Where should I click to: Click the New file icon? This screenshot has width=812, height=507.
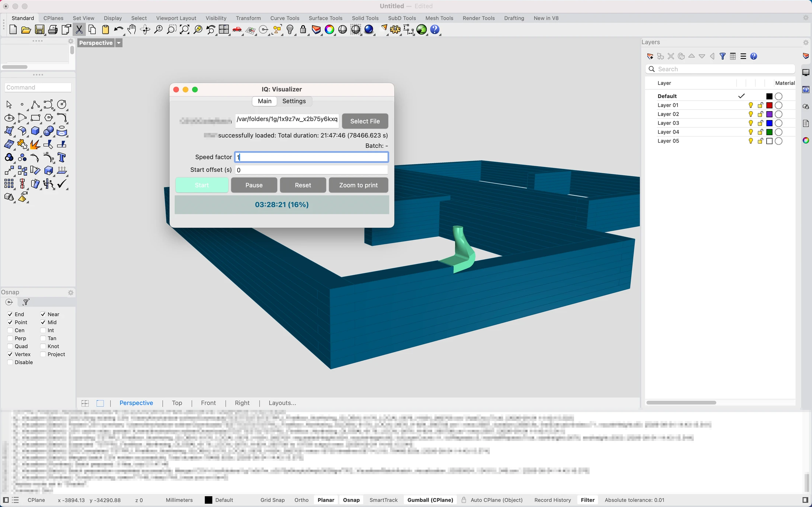coord(13,30)
